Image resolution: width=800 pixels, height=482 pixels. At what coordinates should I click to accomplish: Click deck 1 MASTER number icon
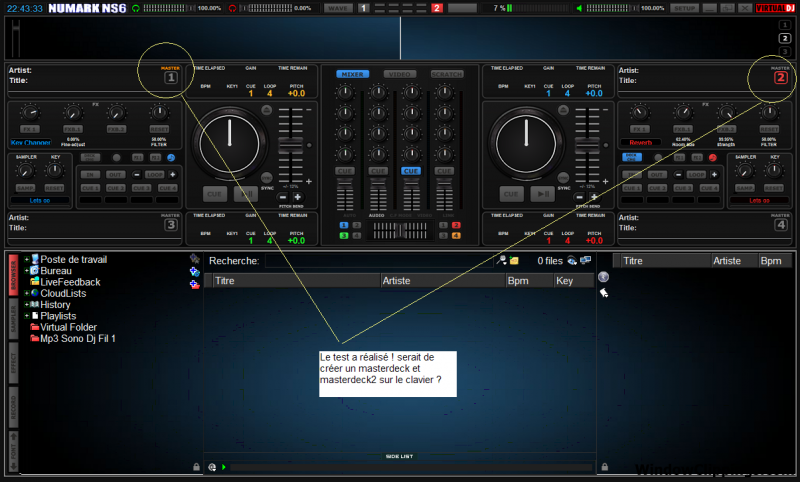point(171,77)
